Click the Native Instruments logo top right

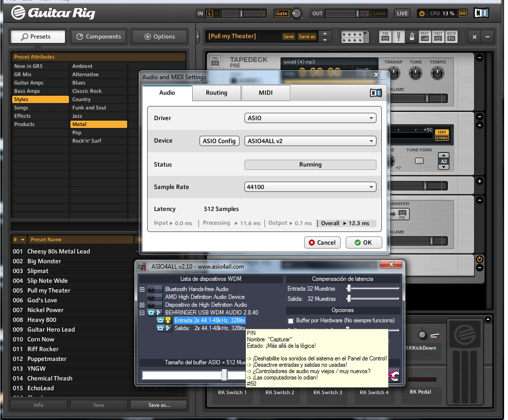(481, 14)
